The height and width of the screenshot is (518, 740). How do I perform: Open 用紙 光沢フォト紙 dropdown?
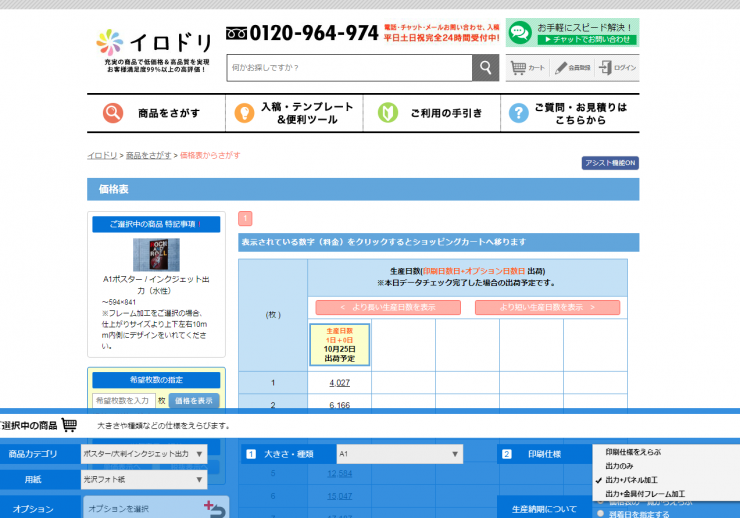144,479
